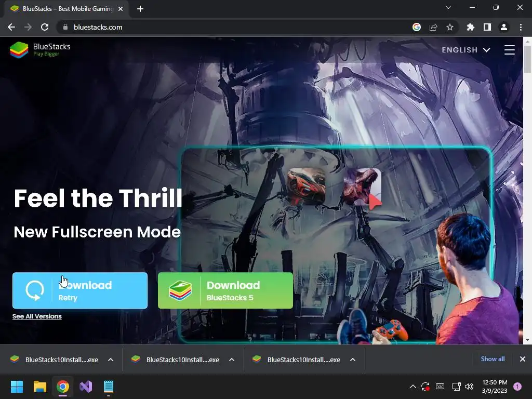Image resolution: width=532 pixels, height=399 pixels.
Task: Reload the bluestacks.com page
Action: (x=45, y=27)
